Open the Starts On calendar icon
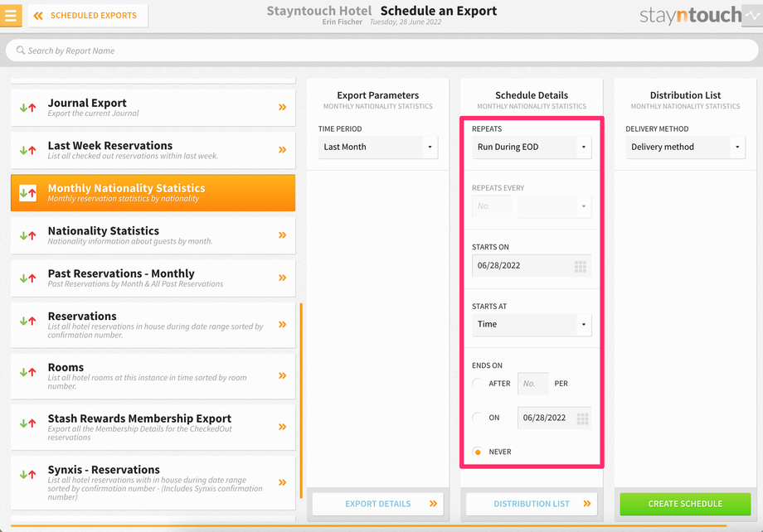Image resolution: width=763 pixels, height=532 pixels. 580,266
